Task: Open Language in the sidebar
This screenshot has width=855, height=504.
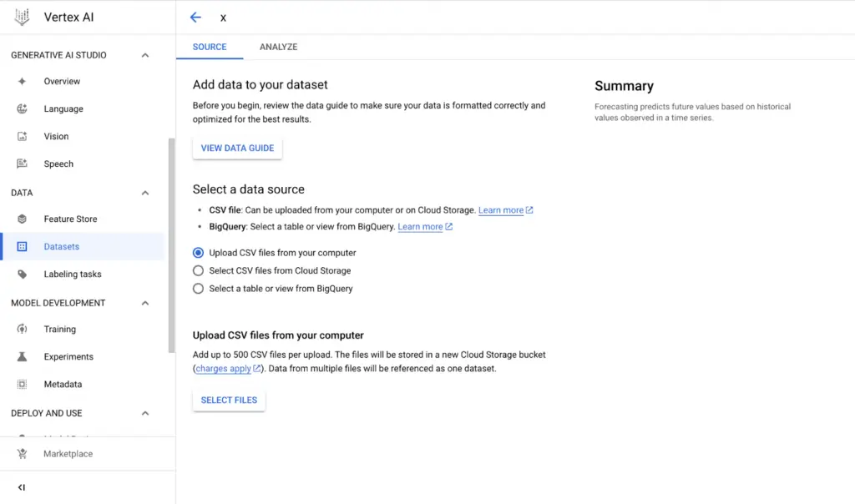Action: pos(83,108)
